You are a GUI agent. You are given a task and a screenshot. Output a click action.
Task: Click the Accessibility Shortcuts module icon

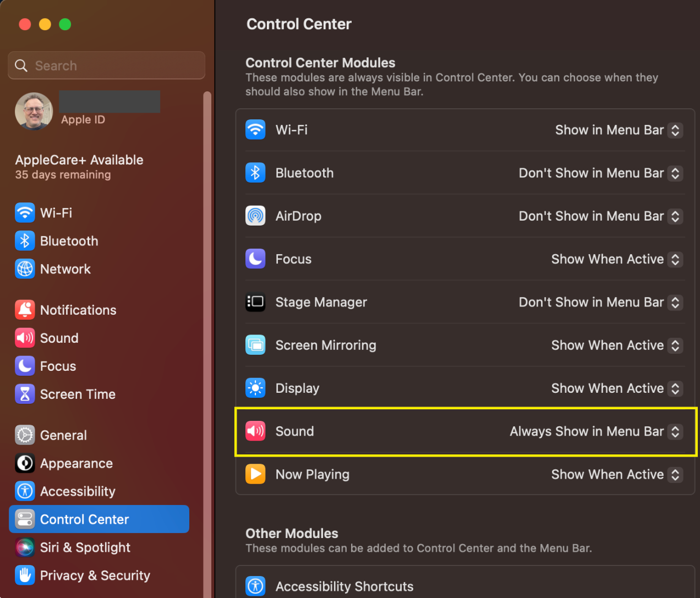[255, 586]
